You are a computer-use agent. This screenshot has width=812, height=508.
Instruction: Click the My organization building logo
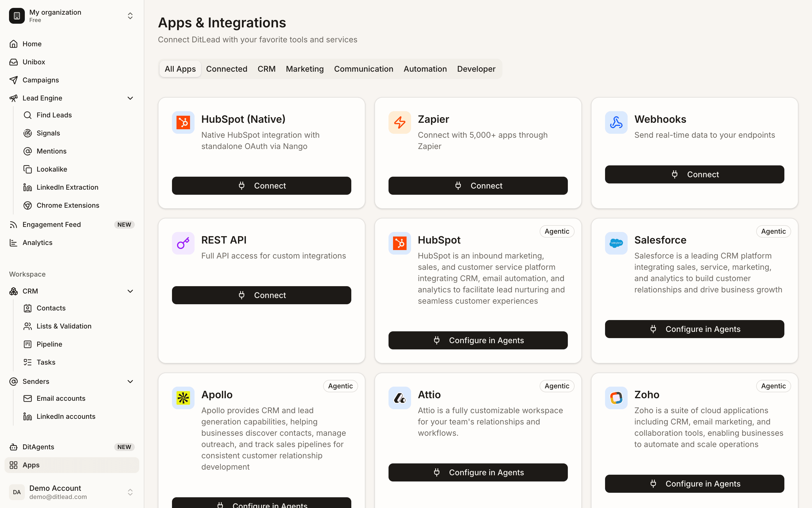pos(17,16)
